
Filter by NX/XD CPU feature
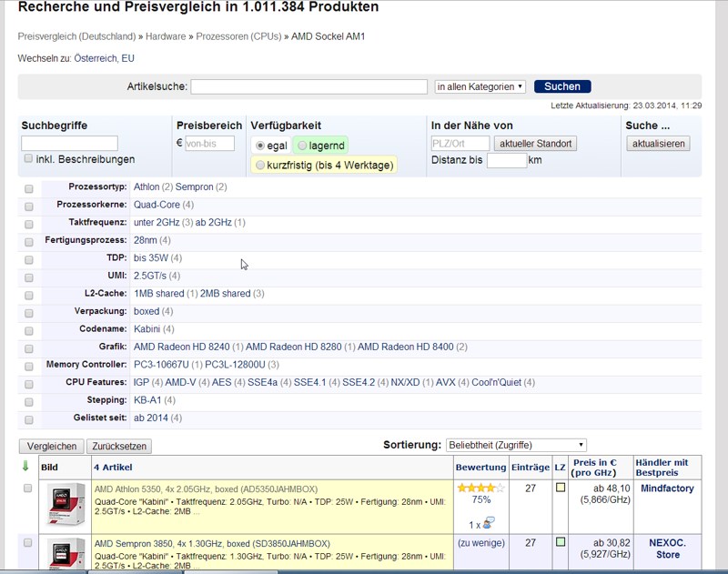pyautogui.click(x=405, y=382)
